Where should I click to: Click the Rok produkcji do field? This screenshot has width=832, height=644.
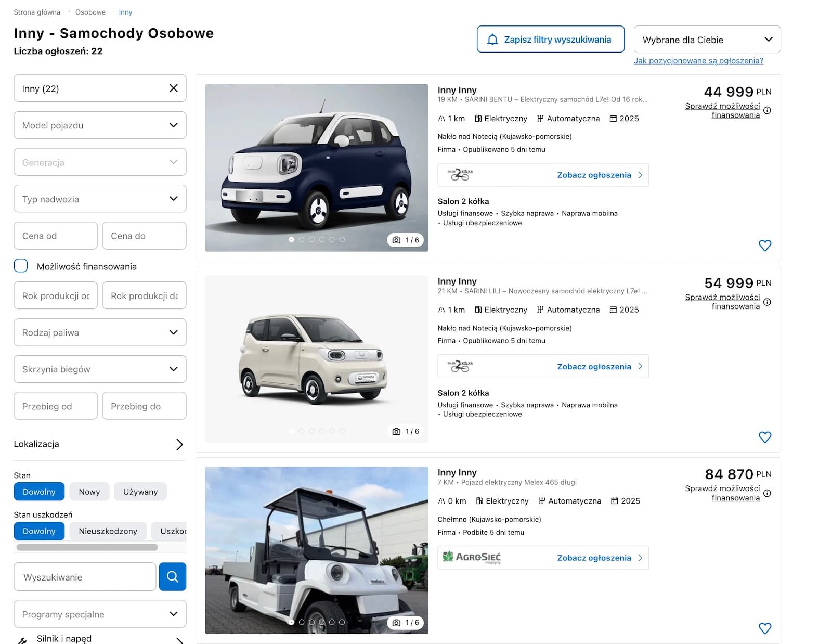144,295
